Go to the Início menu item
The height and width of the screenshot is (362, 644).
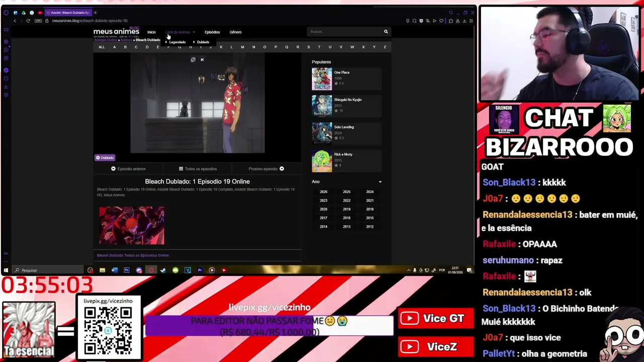pyautogui.click(x=151, y=32)
